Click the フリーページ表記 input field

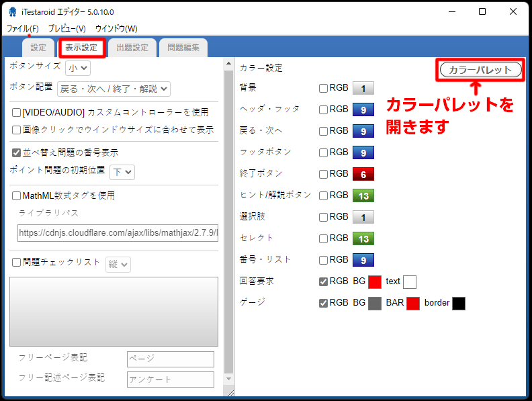click(x=171, y=359)
